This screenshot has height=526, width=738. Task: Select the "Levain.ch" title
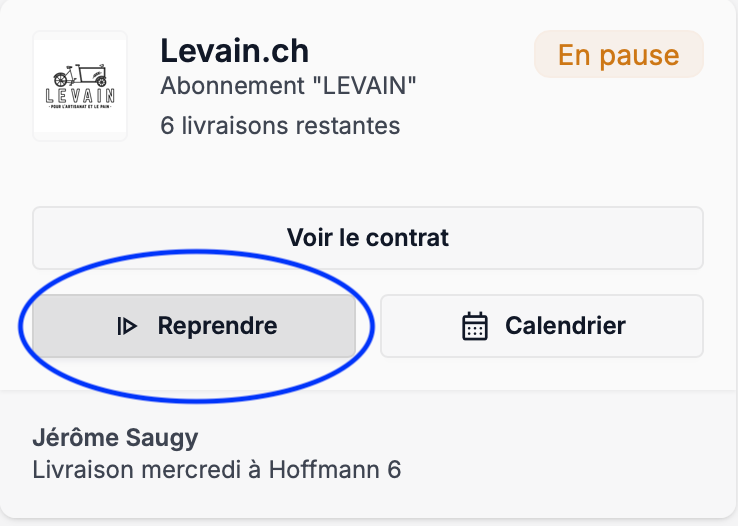coord(234,50)
